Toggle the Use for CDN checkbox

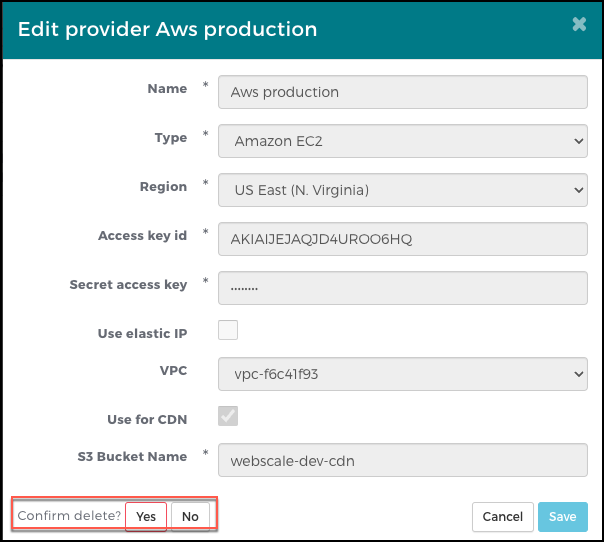coord(228,416)
